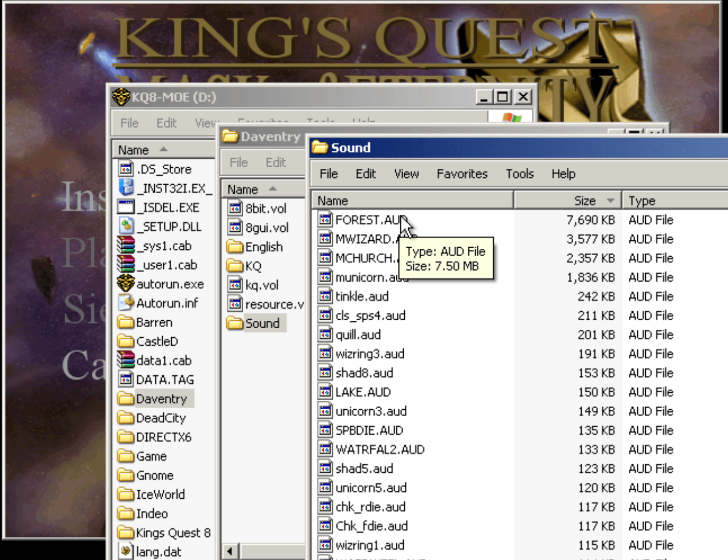The height and width of the screenshot is (560, 728).
Task: Click the quill.aud file icon
Action: click(325, 334)
